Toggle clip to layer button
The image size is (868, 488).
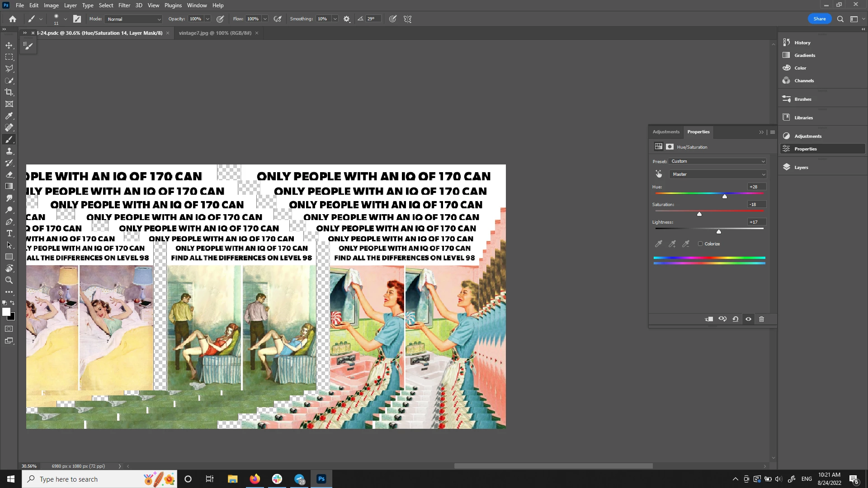(709, 319)
